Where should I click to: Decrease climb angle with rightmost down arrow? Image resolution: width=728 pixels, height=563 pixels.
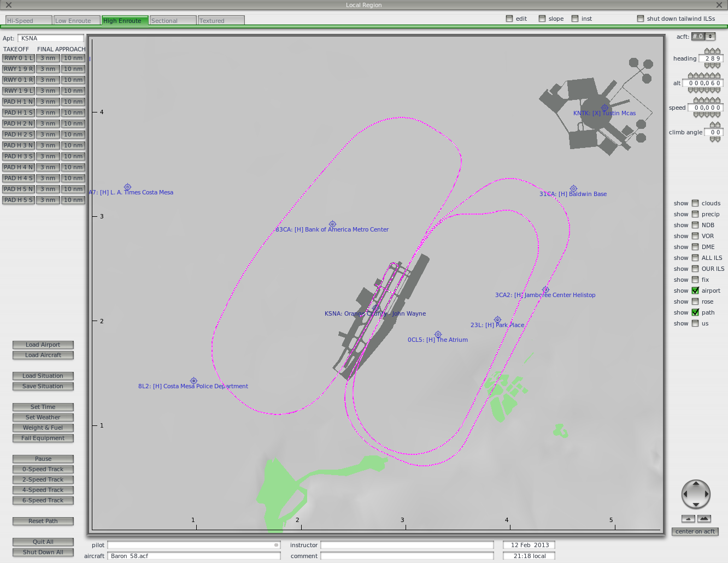coord(718,139)
